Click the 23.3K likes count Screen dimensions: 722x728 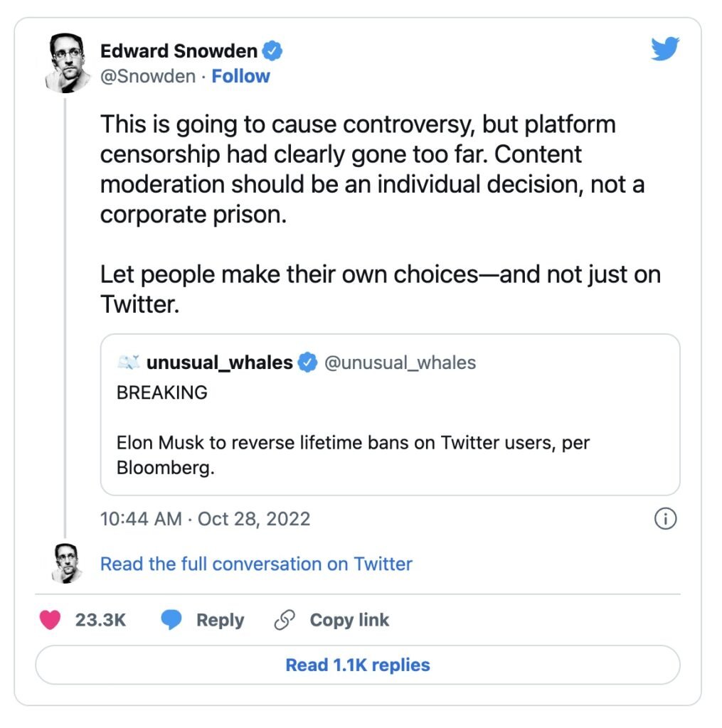coord(100,620)
